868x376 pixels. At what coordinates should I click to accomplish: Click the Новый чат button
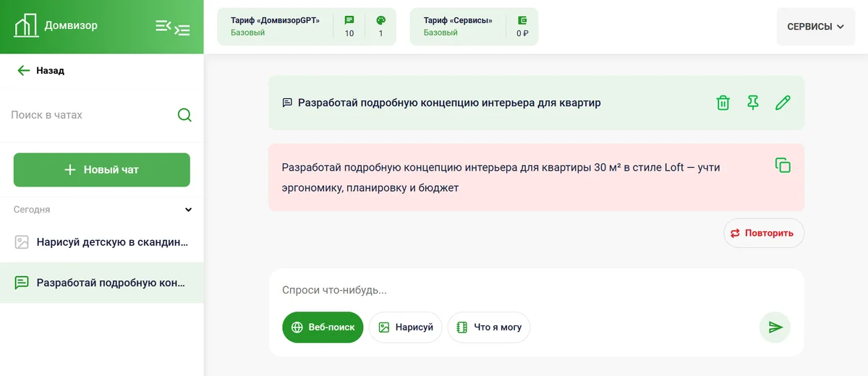[102, 170]
